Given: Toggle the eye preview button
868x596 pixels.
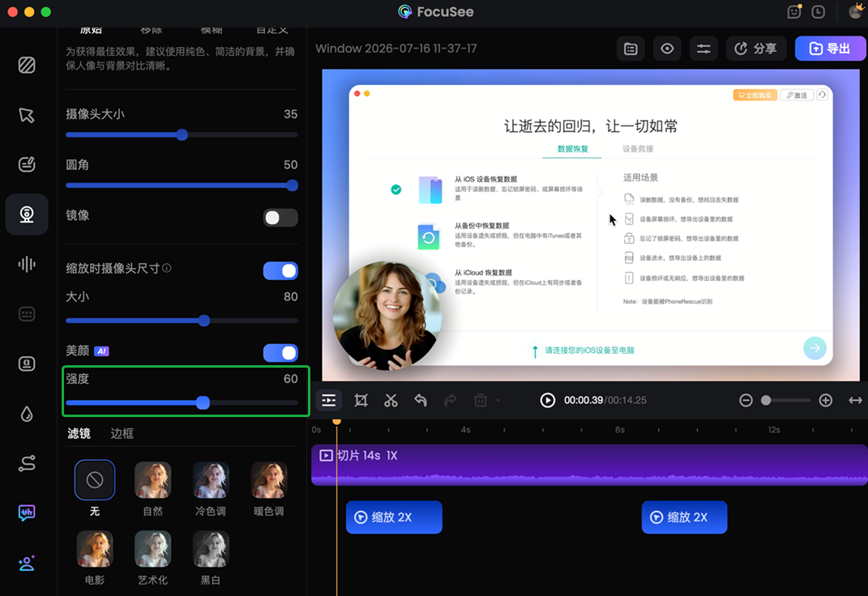Looking at the screenshot, I should tap(667, 49).
